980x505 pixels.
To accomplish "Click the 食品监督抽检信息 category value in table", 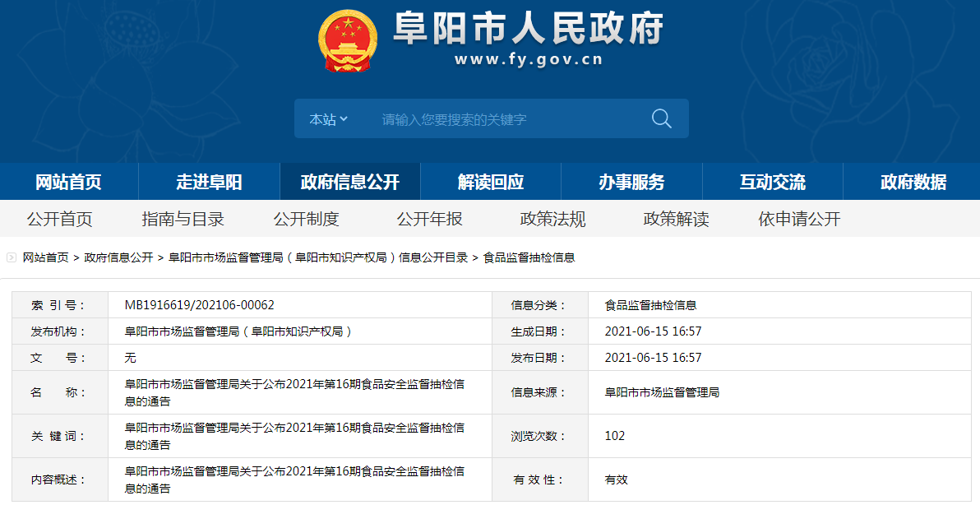I will (650, 306).
